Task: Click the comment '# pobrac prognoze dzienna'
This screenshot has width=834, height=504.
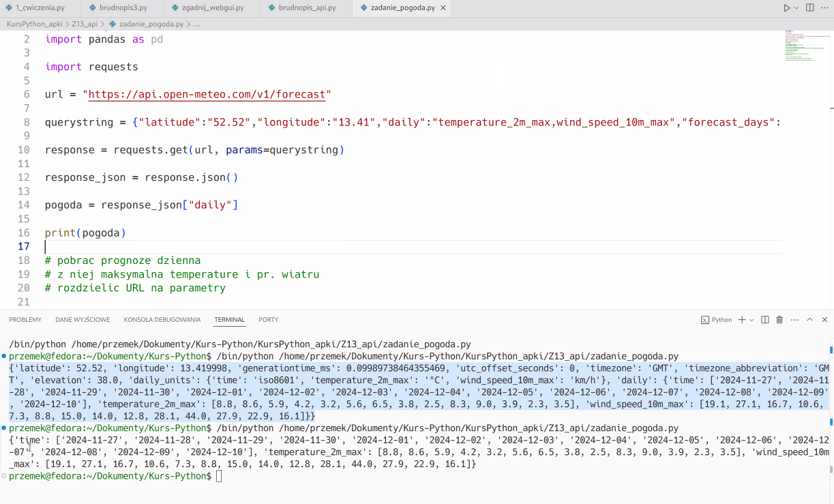Action: (123, 261)
